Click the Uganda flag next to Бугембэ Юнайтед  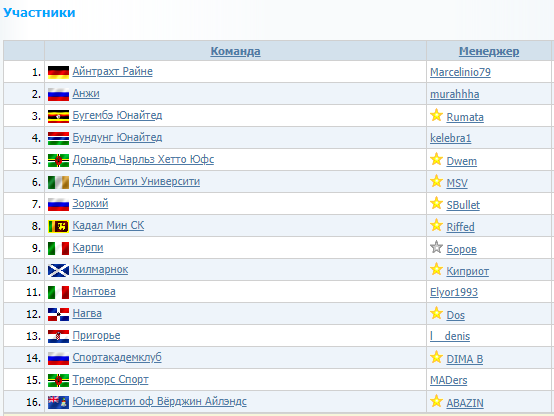pos(58,116)
